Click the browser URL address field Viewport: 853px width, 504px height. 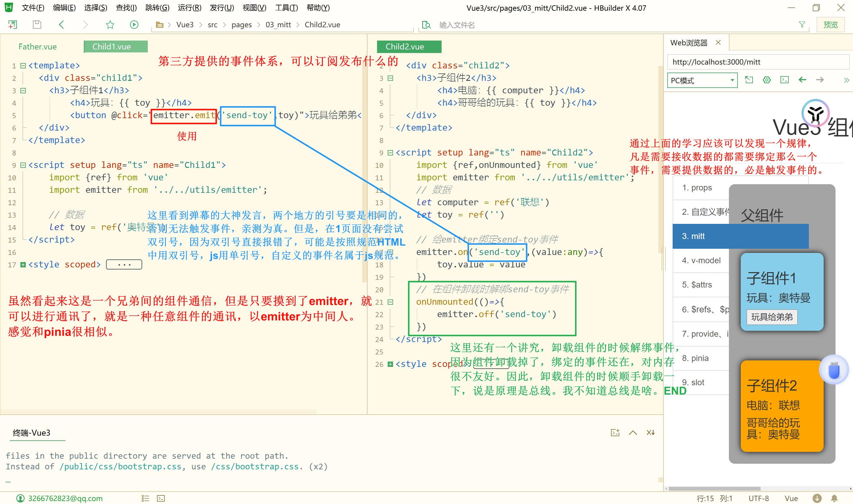pyautogui.click(x=758, y=62)
